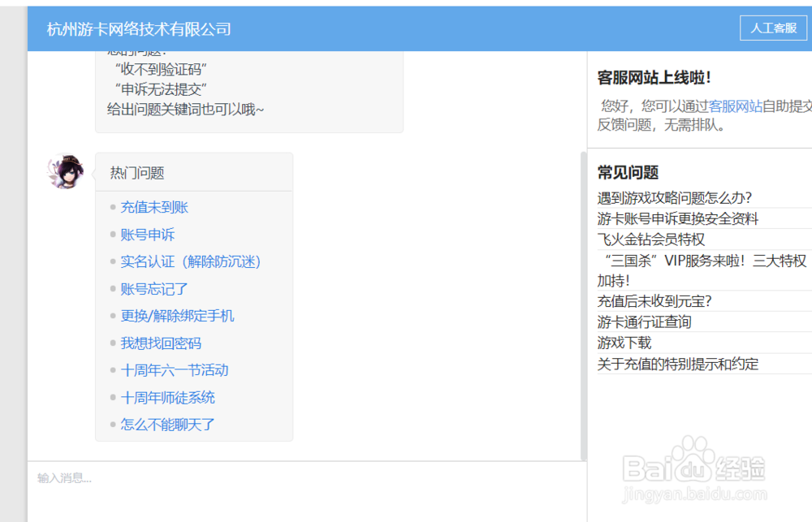The width and height of the screenshot is (812, 522).
Task: Select the 十周年师徒系统 topic
Action: [x=167, y=397]
